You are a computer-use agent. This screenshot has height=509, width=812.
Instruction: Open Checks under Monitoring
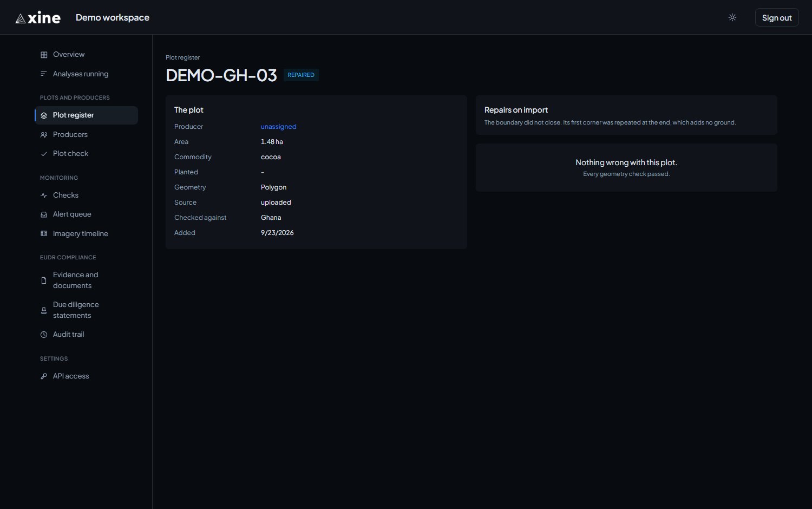point(87,195)
